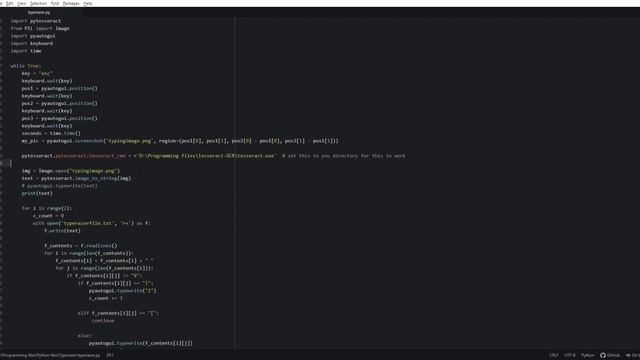
Task: Click the 'for i in range(len(f_contents)):' line
Action: coord(89,253)
